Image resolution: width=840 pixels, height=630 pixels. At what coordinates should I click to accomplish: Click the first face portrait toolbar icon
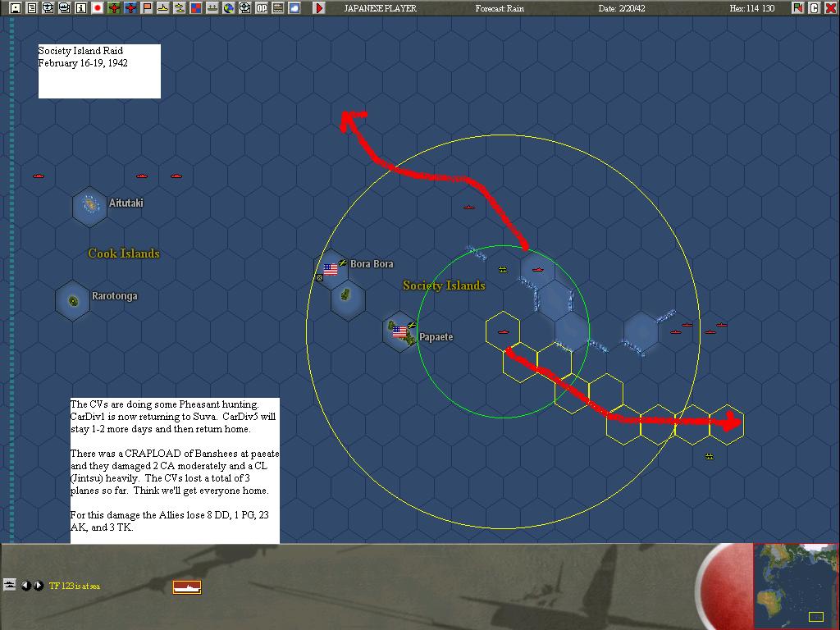coord(48,8)
